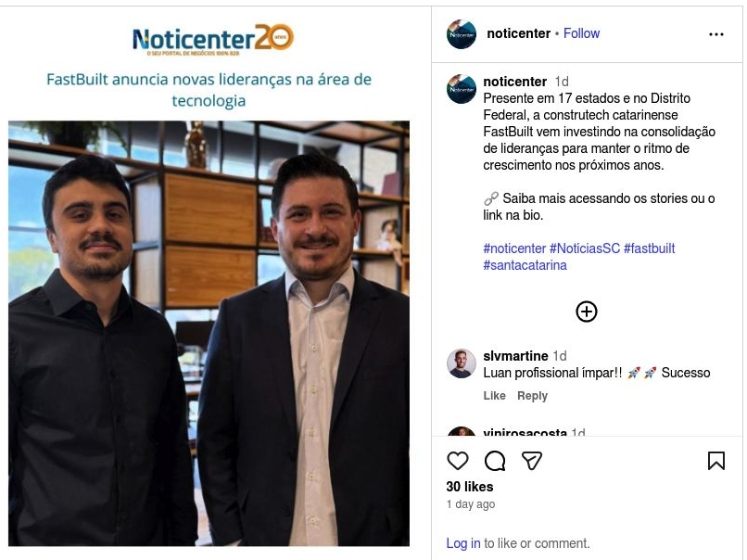
Task: Click noticenter avatar beside the caption
Action: click(462, 89)
